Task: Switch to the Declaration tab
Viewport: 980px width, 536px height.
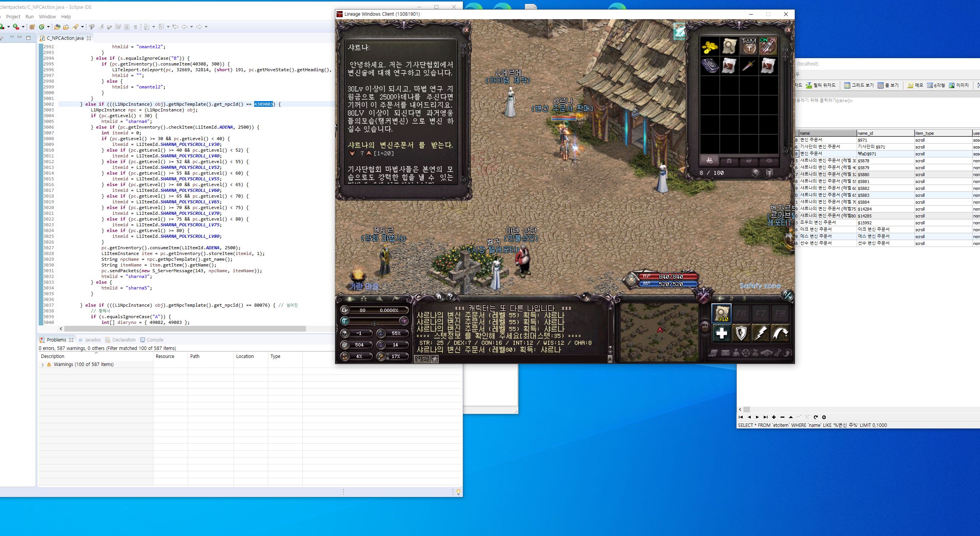Action: tap(120, 340)
